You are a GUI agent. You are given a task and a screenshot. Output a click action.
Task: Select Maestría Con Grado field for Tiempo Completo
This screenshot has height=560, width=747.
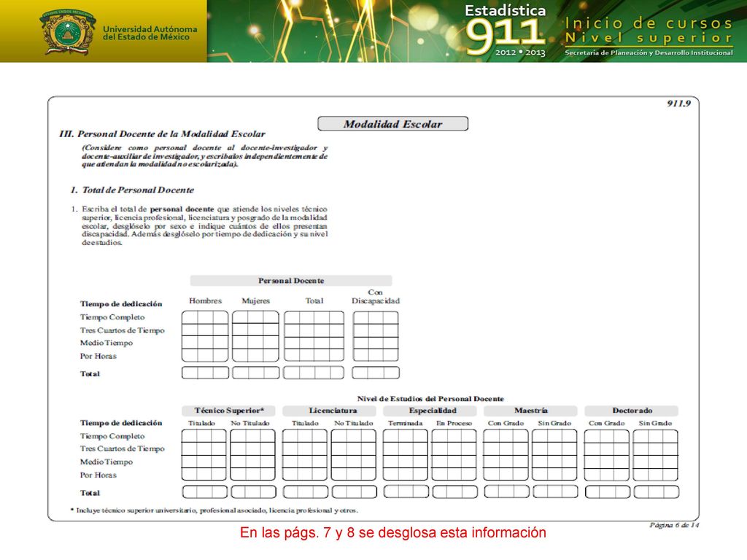506,436
